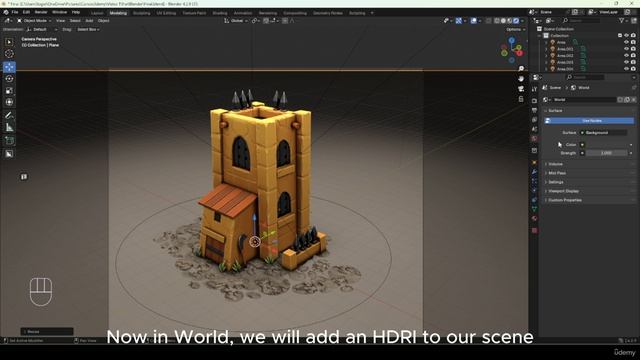640x360 pixels.
Task: Hide the Area light in outliner
Action: pos(627,42)
